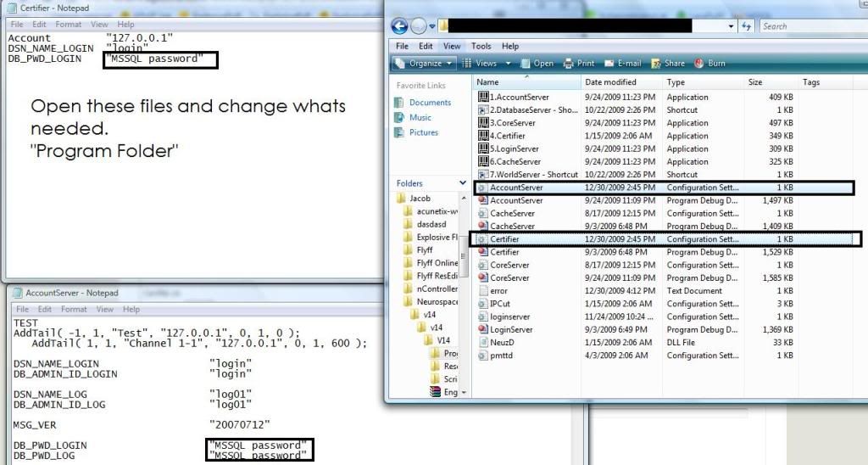Sort files by Date modified column

(x=610, y=82)
